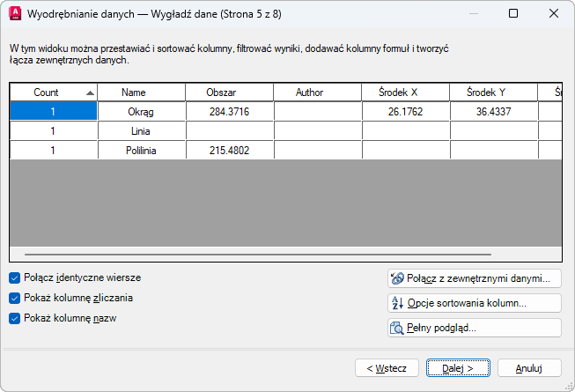Click the full preview magnifier icon

pyautogui.click(x=397, y=328)
